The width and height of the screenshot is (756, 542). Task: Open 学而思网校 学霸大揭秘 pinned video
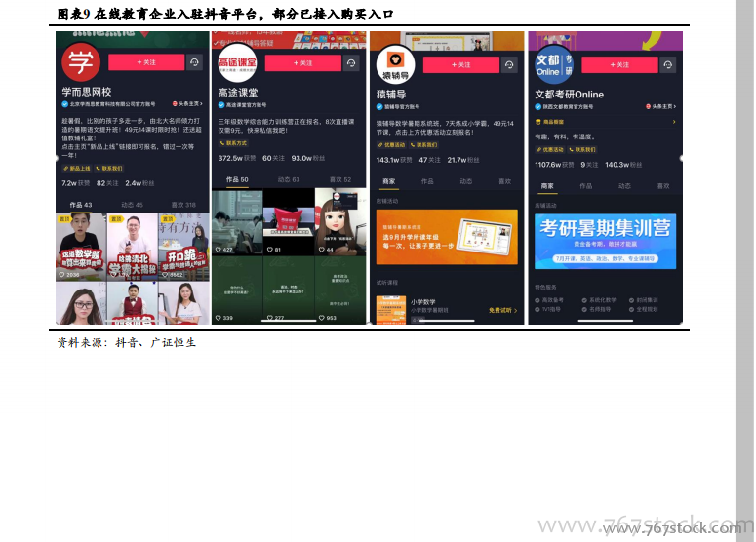tap(133, 248)
